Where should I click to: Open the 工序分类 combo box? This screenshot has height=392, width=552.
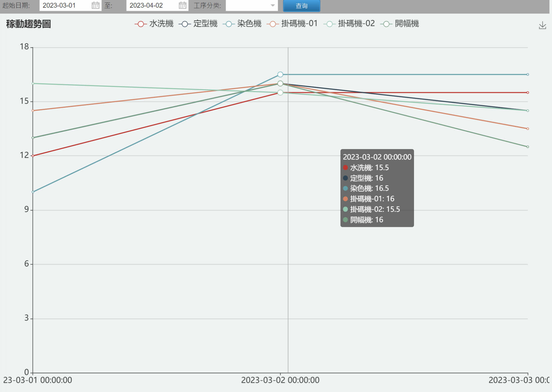pyautogui.click(x=252, y=5)
